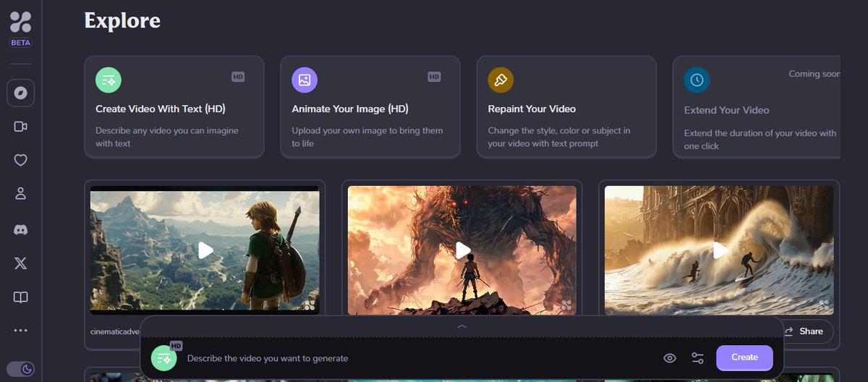868x382 pixels.
Task: Open the Link mountain video thumbnail
Action: 205,250
